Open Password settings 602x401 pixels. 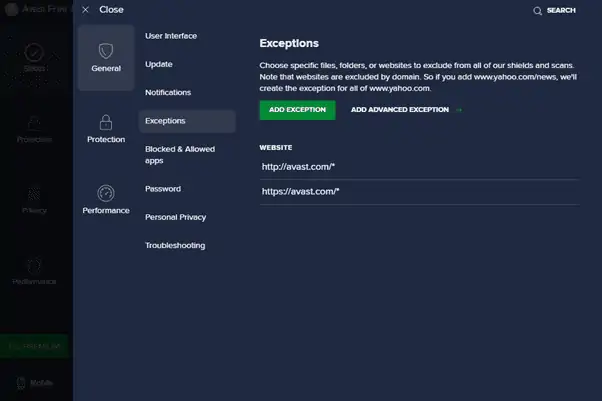163,189
